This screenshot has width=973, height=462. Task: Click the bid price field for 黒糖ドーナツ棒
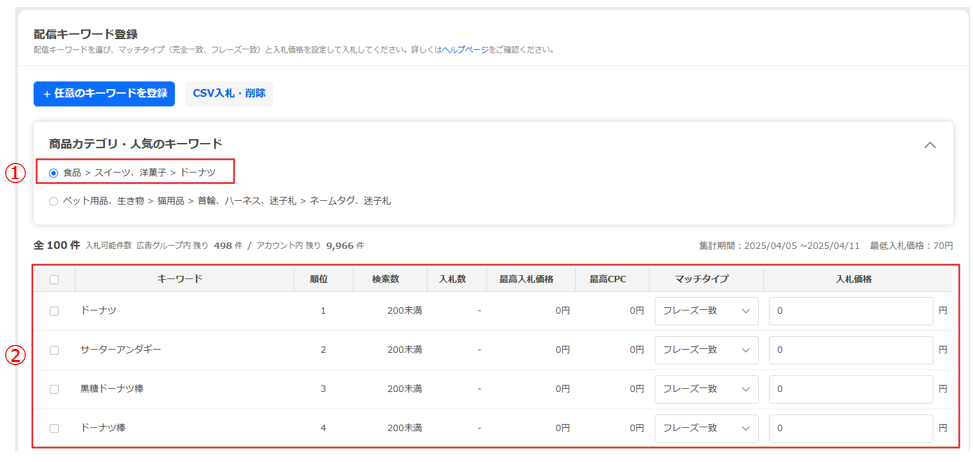pos(850,389)
